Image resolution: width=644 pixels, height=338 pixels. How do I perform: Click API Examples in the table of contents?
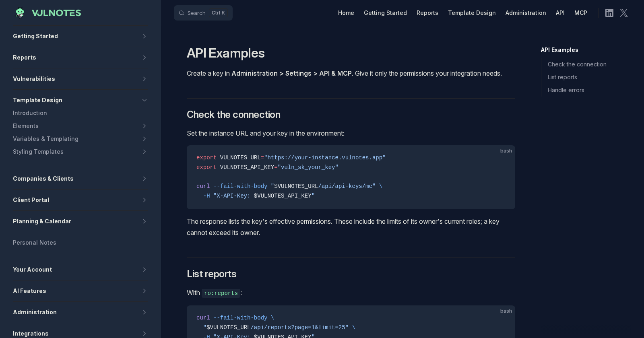(x=559, y=50)
